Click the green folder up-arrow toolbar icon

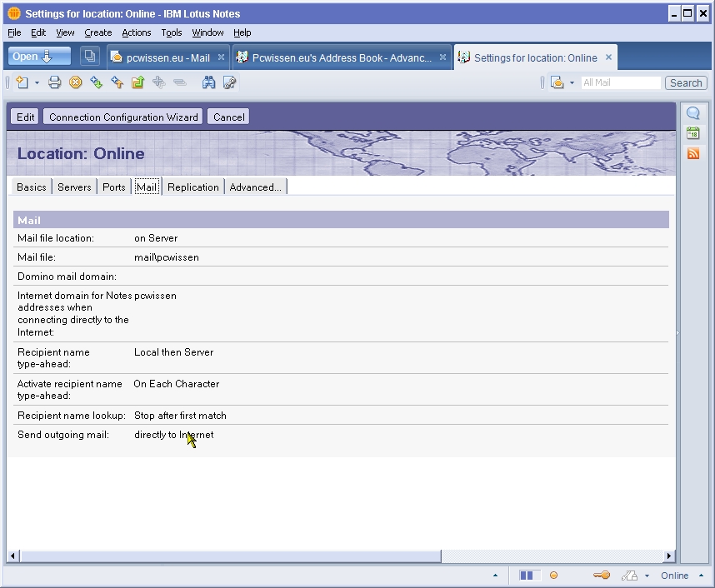pyautogui.click(x=137, y=82)
